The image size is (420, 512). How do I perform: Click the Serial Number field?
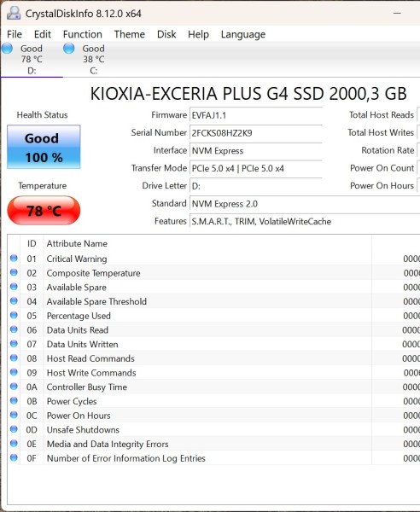click(256, 133)
